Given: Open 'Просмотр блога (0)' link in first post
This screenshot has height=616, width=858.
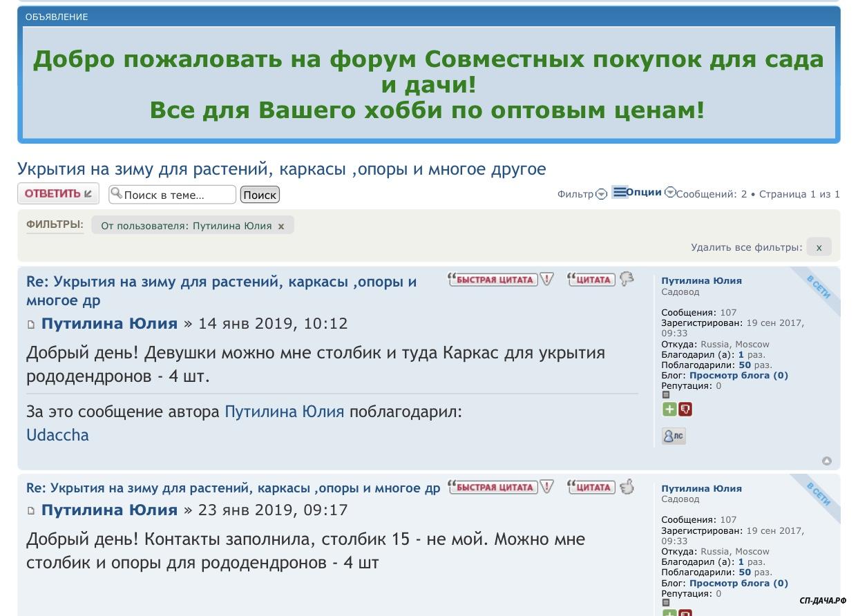Looking at the screenshot, I should 738,376.
